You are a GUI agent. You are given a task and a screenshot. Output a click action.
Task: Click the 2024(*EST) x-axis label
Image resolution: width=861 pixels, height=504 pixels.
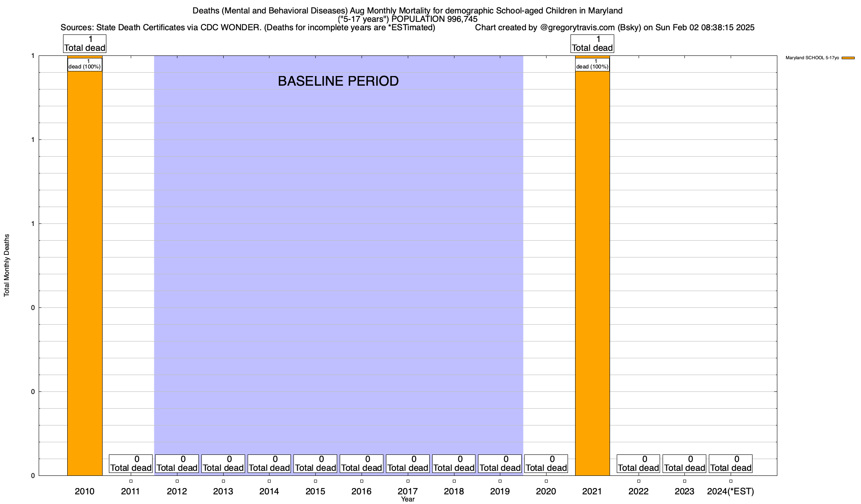click(x=731, y=491)
